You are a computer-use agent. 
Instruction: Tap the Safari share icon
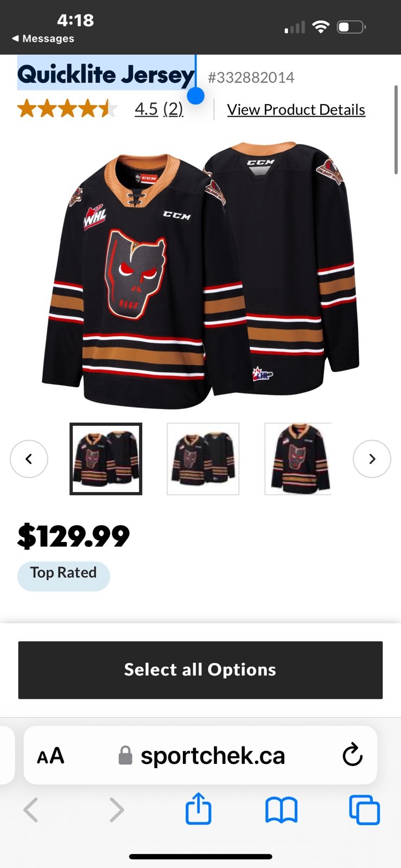pos(198,809)
